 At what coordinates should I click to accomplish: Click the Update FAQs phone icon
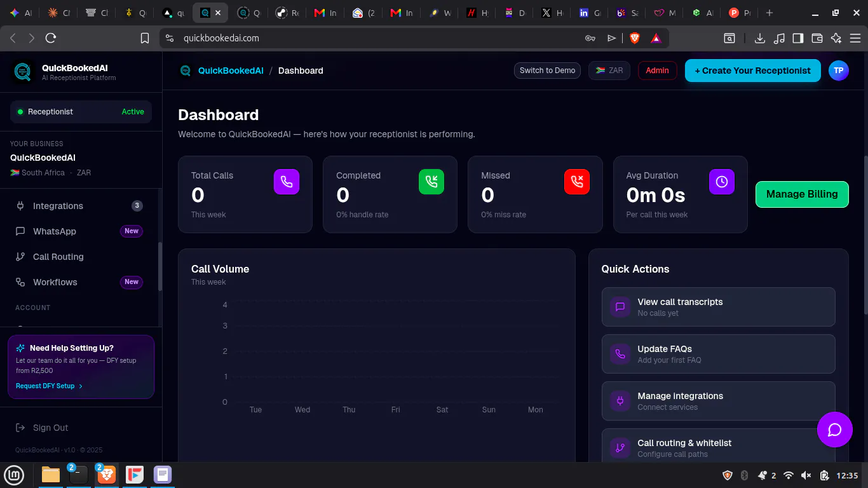pos(620,354)
